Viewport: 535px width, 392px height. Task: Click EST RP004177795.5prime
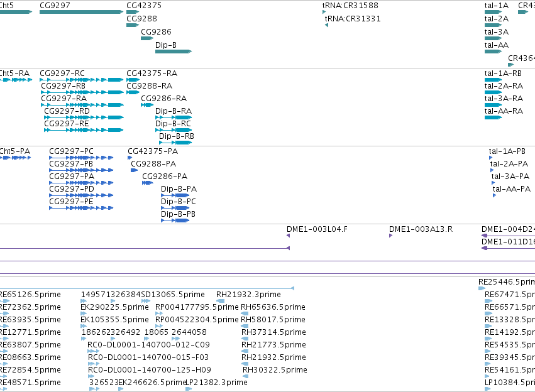click(x=159, y=313)
